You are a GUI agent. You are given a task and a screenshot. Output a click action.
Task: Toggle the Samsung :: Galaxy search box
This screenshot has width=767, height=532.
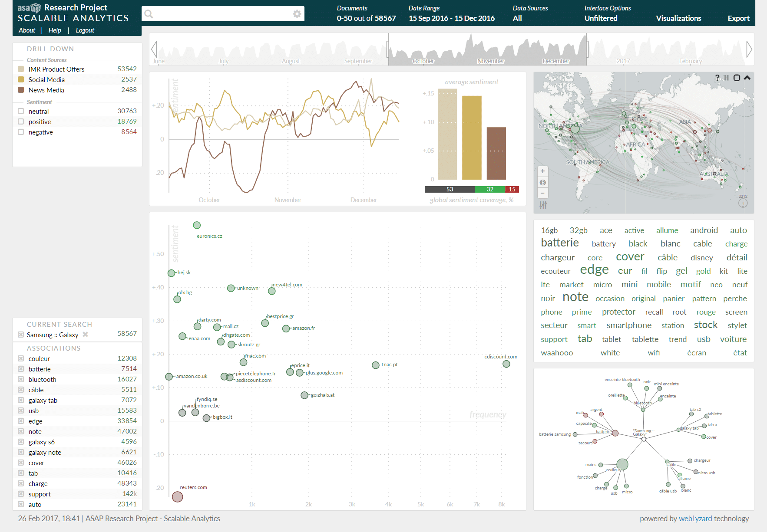pos(21,334)
